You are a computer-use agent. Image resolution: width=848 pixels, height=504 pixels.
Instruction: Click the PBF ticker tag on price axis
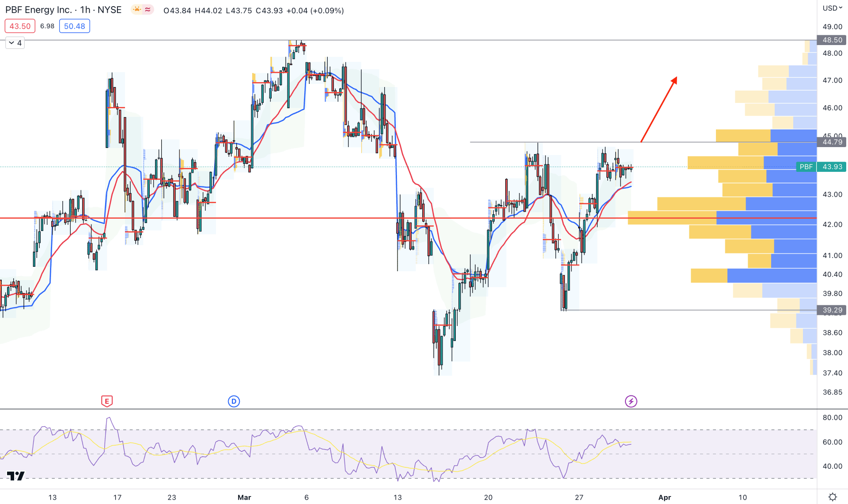coord(806,167)
